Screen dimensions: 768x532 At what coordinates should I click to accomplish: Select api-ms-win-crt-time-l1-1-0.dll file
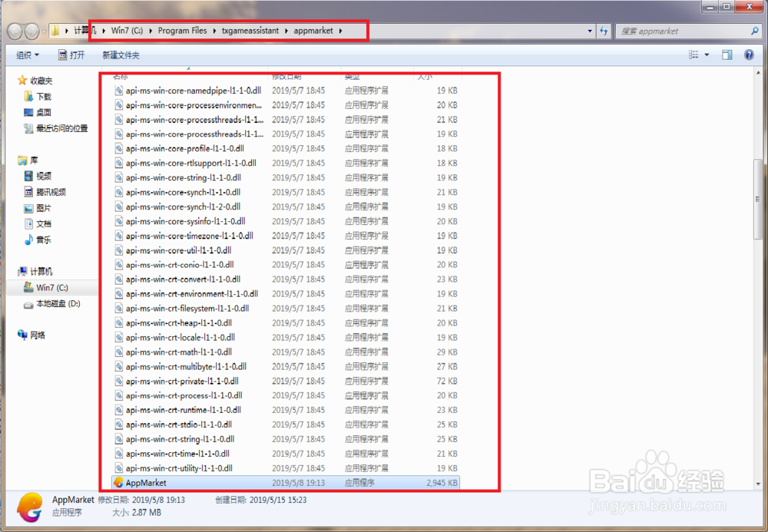(x=286, y=454)
